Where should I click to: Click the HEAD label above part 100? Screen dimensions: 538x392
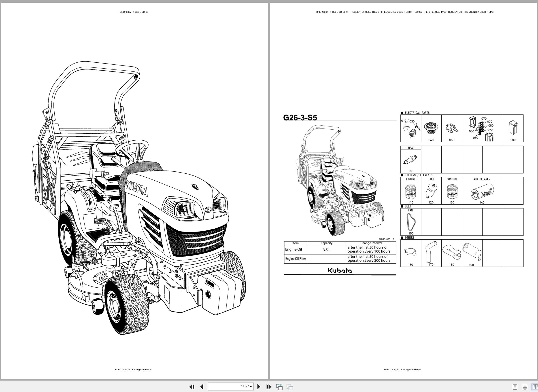click(x=411, y=148)
